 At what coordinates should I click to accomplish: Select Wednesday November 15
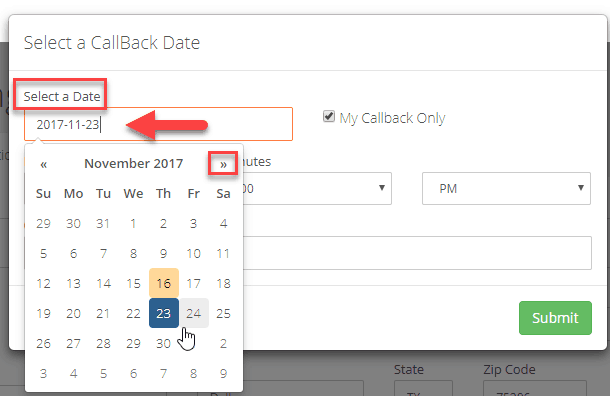(133, 283)
